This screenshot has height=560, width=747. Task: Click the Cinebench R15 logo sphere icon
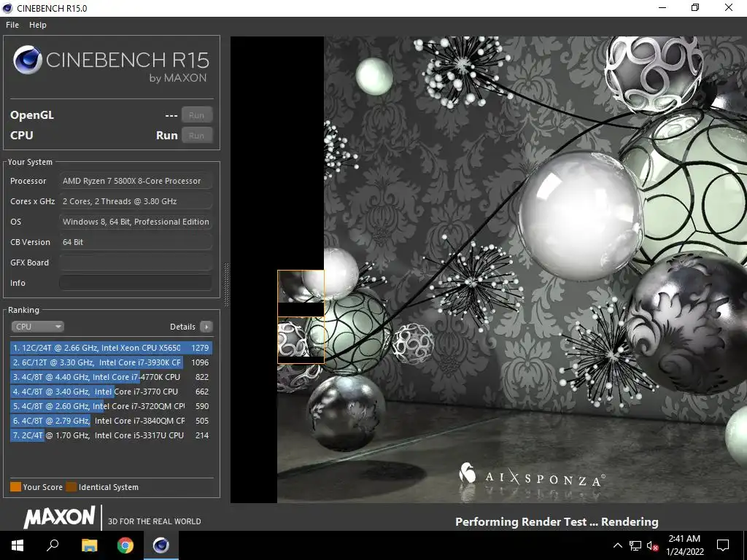pos(28,60)
